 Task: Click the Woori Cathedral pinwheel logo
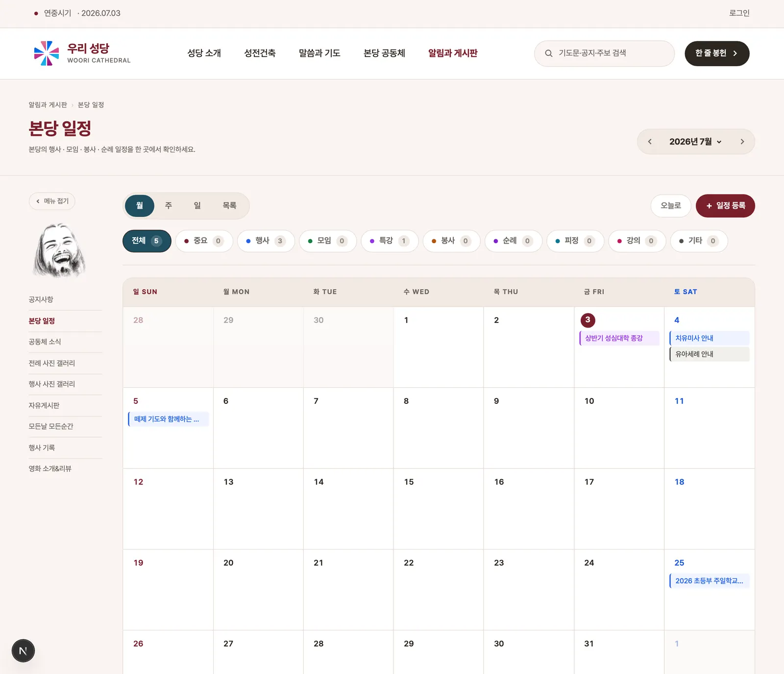(47, 53)
